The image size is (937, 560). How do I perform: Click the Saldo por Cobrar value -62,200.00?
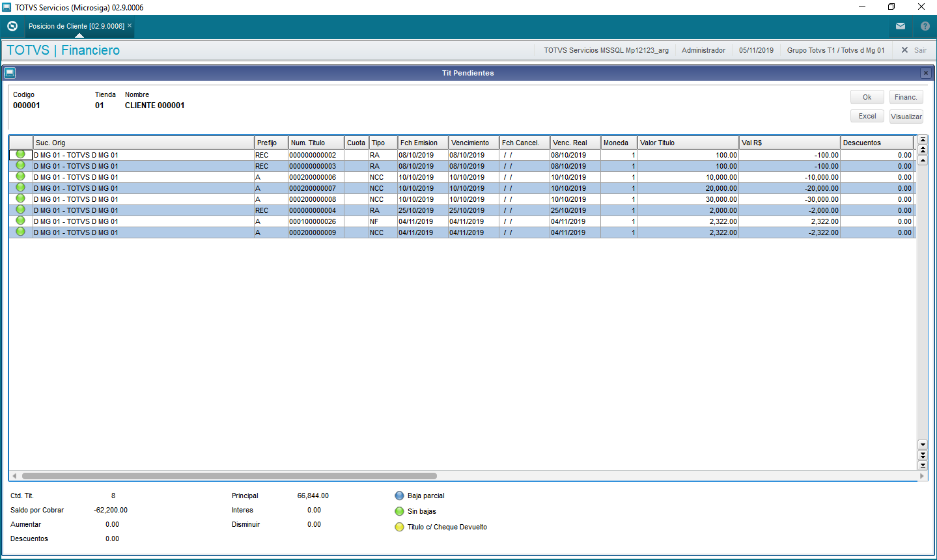(x=111, y=510)
